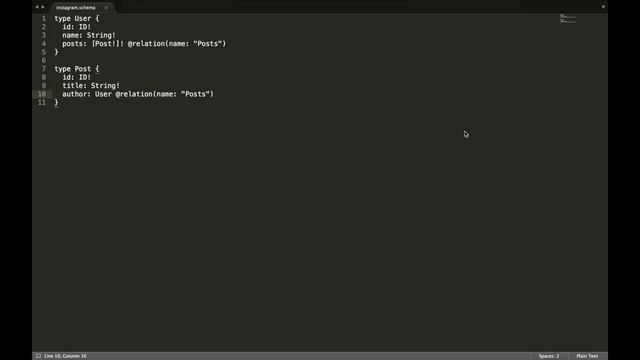The image size is (640, 360).
Task: Place cursor in 'posts: [Post!]!' relation line
Action: pos(144,44)
